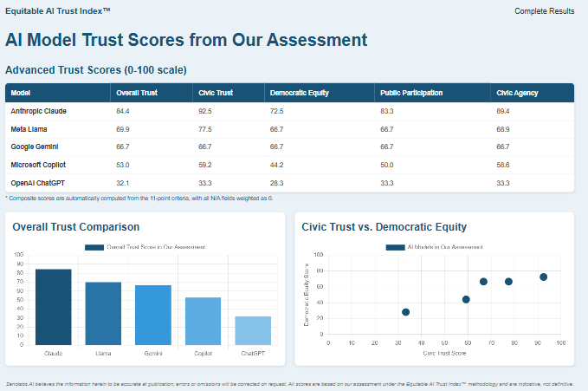Click the Civic Trust vs. Democratic Equity title
The width and height of the screenshot is (588, 391).
[x=384, y=227]
